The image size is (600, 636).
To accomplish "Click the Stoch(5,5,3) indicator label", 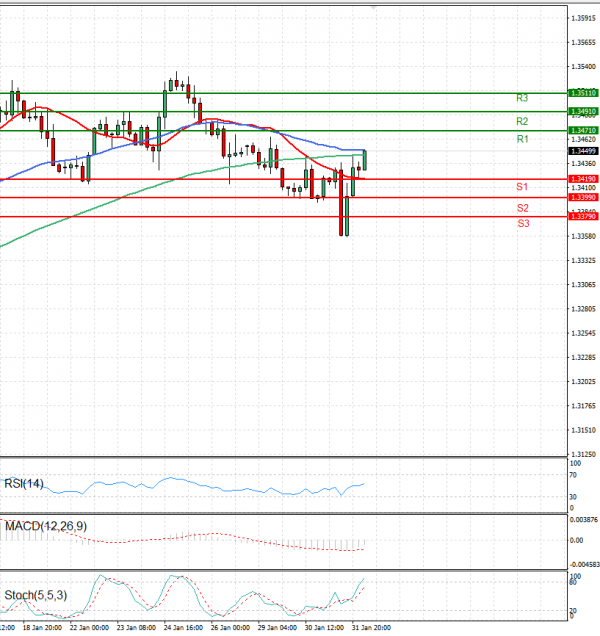I will point(35,595).
